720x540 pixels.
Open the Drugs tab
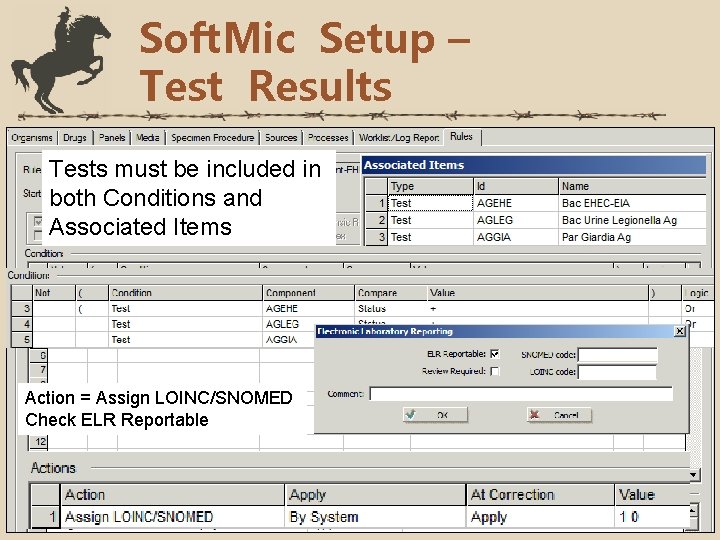[74, 138]
